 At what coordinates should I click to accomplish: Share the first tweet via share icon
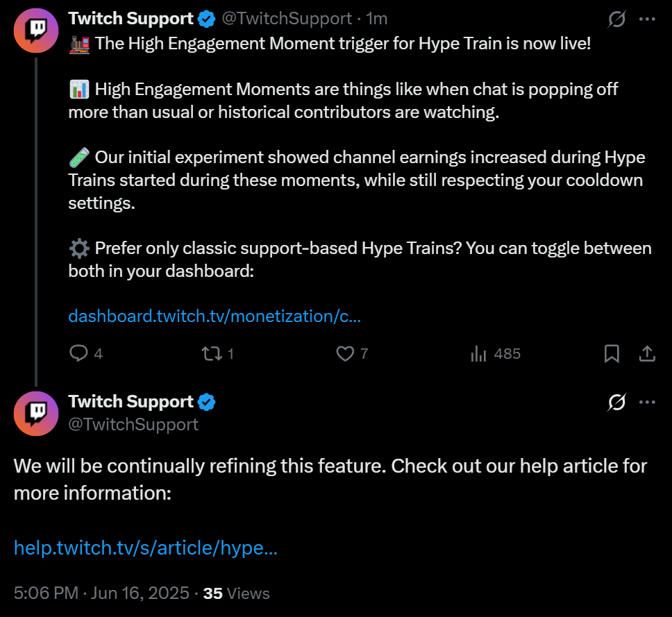pos(647,354)
